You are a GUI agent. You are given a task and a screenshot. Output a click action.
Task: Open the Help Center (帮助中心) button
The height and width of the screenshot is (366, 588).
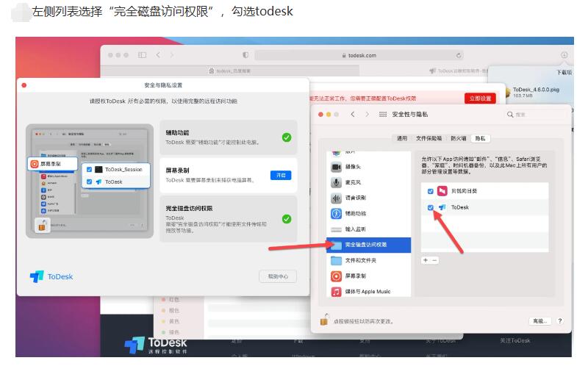(x=278, y=276)
